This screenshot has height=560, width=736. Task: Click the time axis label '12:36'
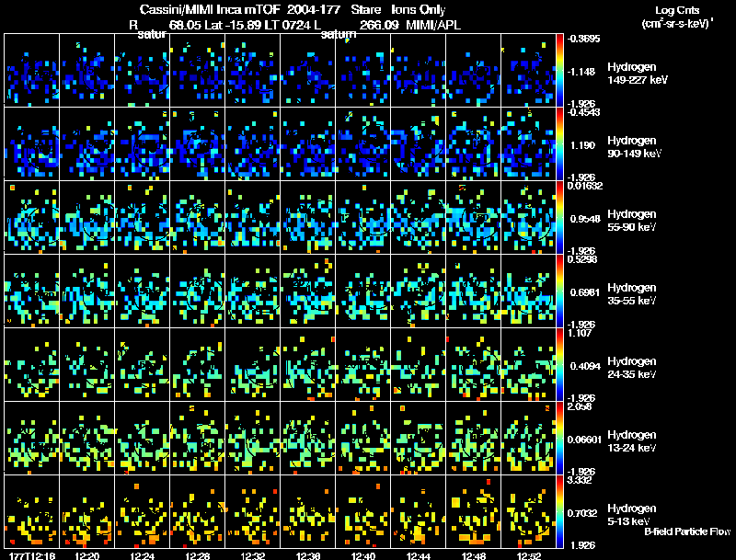308,555
